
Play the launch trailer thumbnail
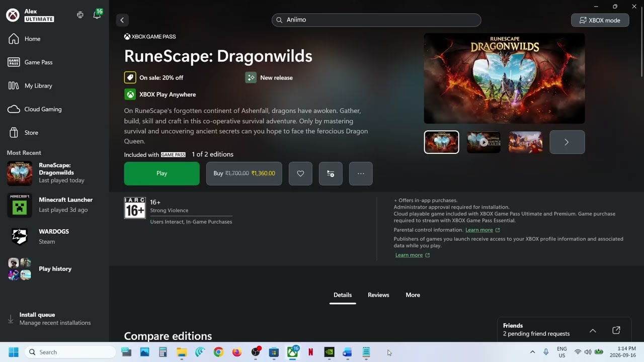484,142
